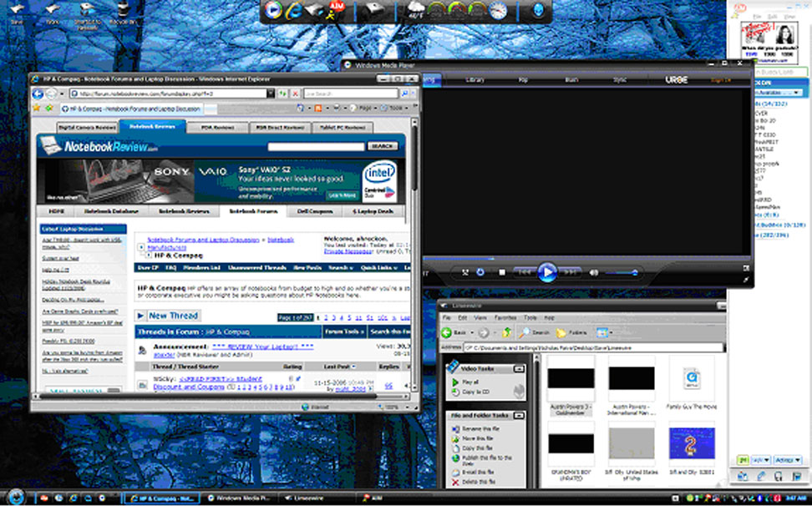
Task: Click the NotebookReview SEARCH button
Action: 383,146
